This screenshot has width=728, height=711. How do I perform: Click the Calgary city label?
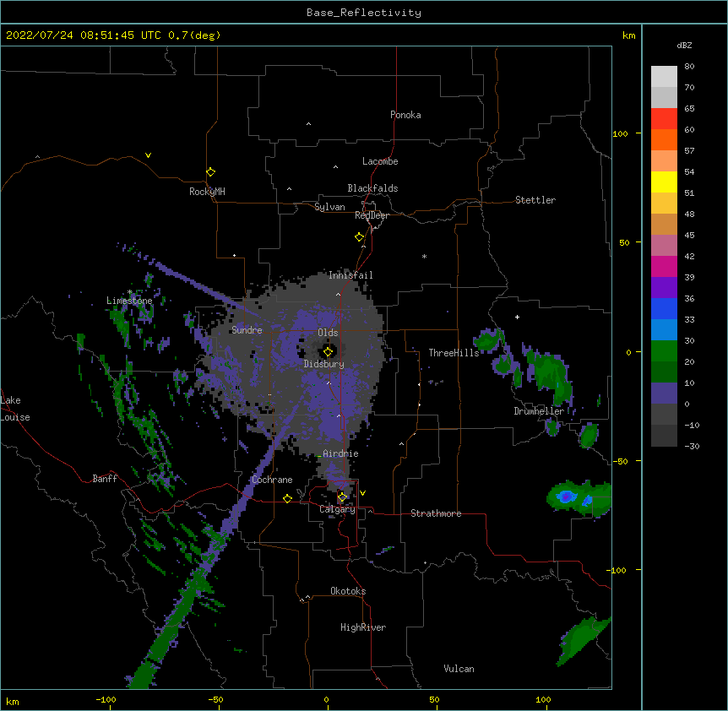337,509
